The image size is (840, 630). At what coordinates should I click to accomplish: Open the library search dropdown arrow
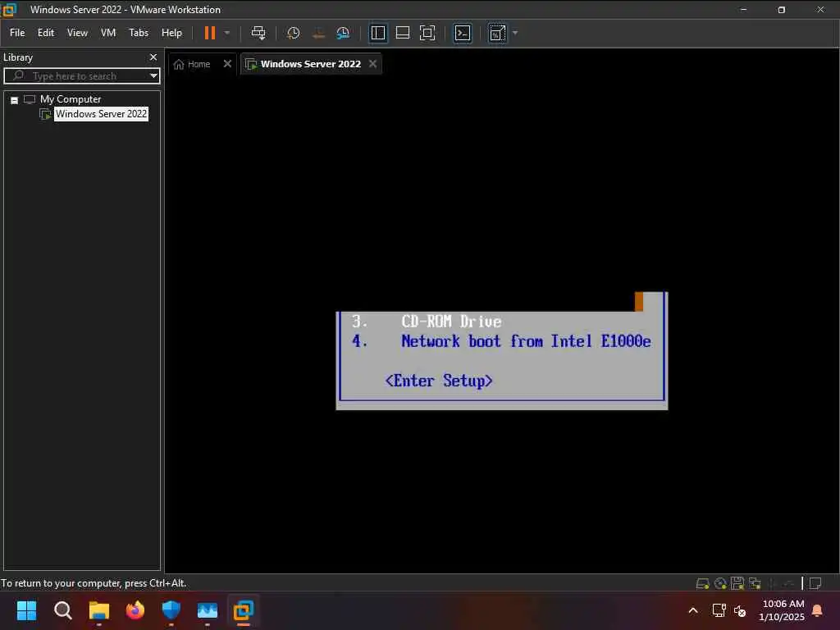(x=153, y=75)
